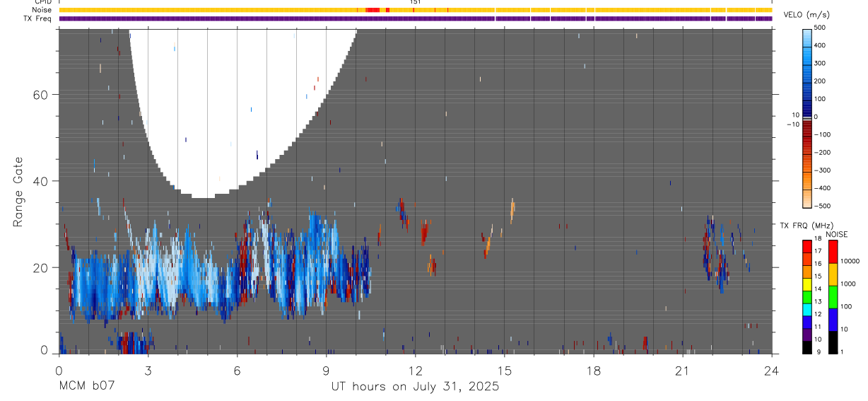This screenshot has width=868, height=401.
Task: Click velocity scale tick '-400'
Action: click(x=822, y=189)
